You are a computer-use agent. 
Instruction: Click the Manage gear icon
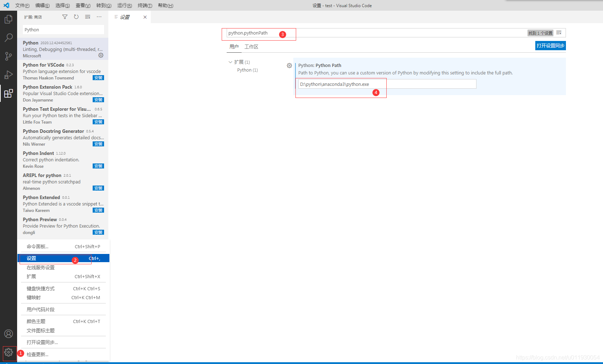(x=9, y=353)
